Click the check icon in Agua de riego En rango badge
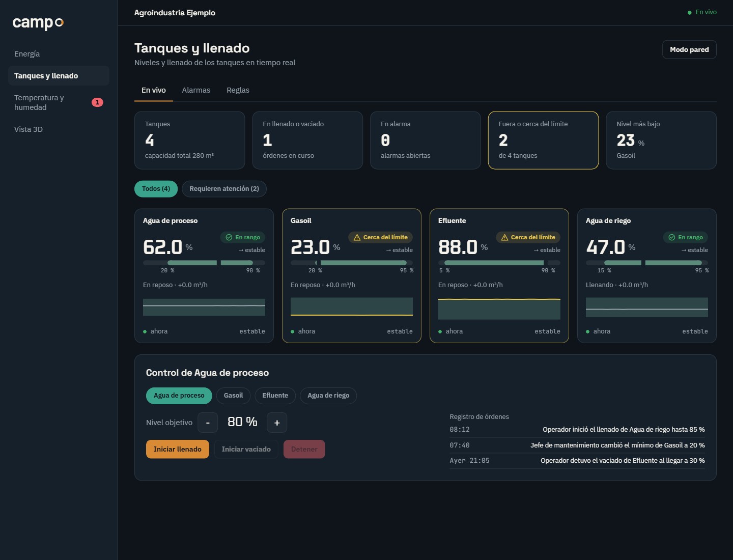The image size is (733, 560). pyautogui.click(x=672, y=237)
